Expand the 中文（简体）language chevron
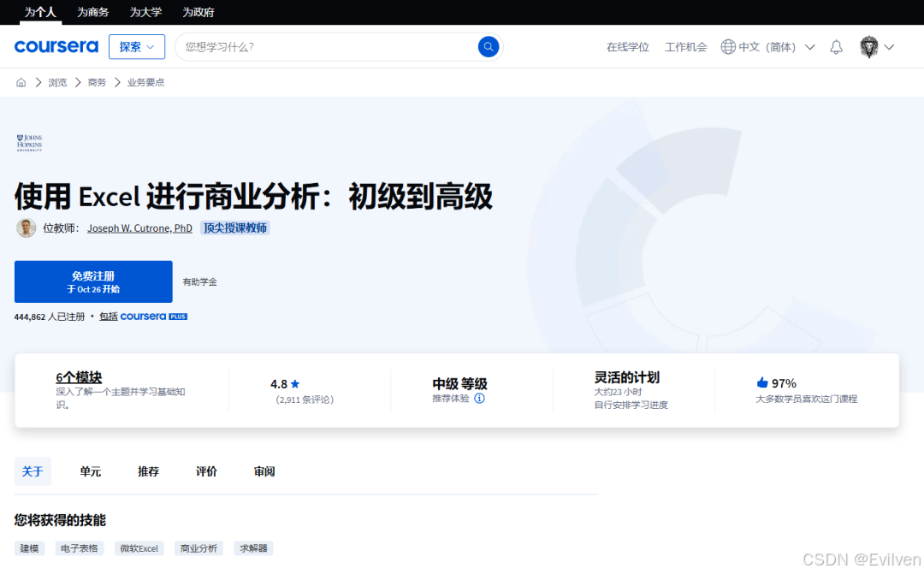The height and width of the screenshot is (574, 924). (809, 47)
